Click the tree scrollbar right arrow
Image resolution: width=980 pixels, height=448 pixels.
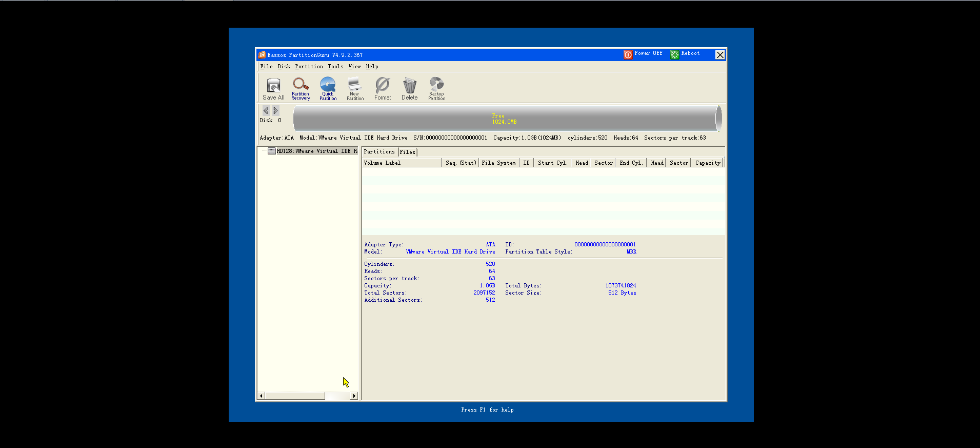point(354,396)
